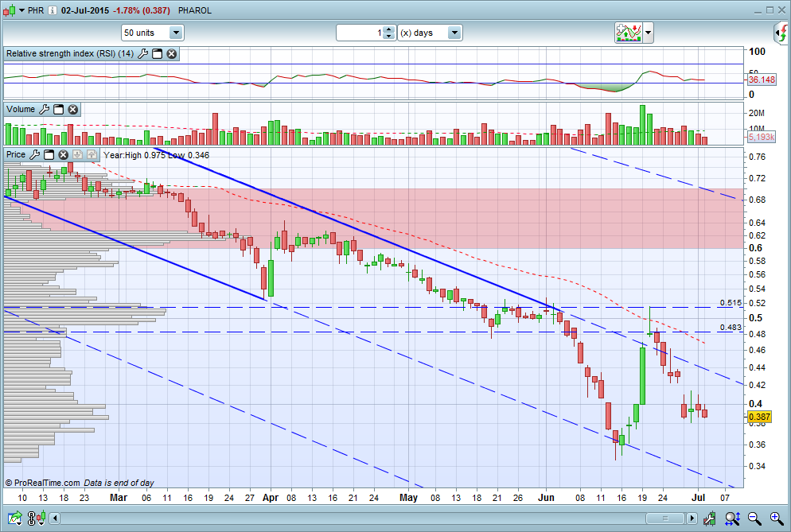Expand the dropdown arrow beside PHR ticker
The image size is (791, 532).
21,10
